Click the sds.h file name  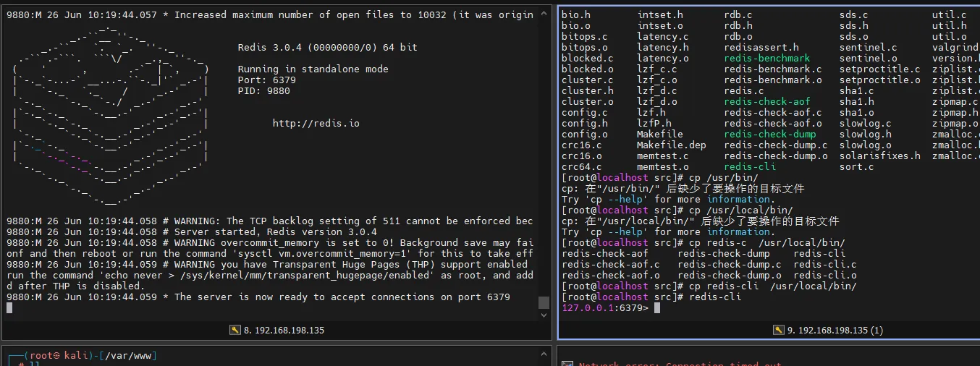tap(854, 26)
